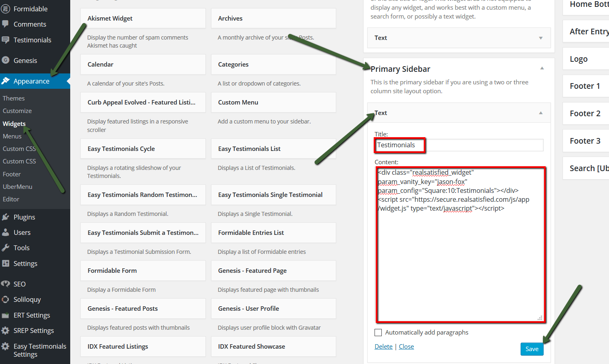Select the Calendar widget
This screenshot has height=364, width=609.
pos(143,65)
